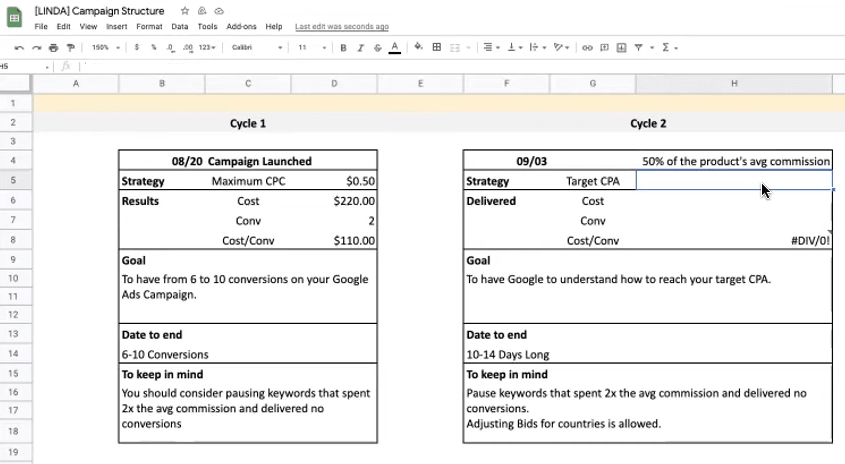
Task: Select the 'Target CPA' cell
Action: click(x=593, y=181)
